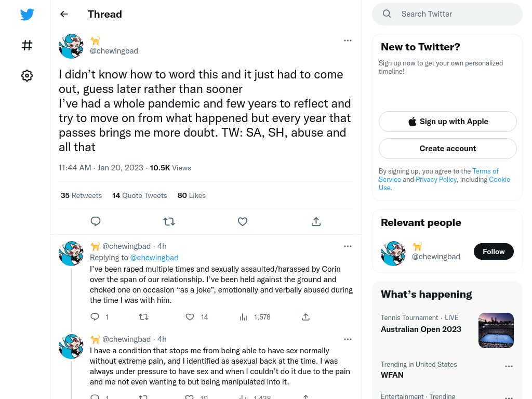Click the share icon on the main tweet

[316, 221]
